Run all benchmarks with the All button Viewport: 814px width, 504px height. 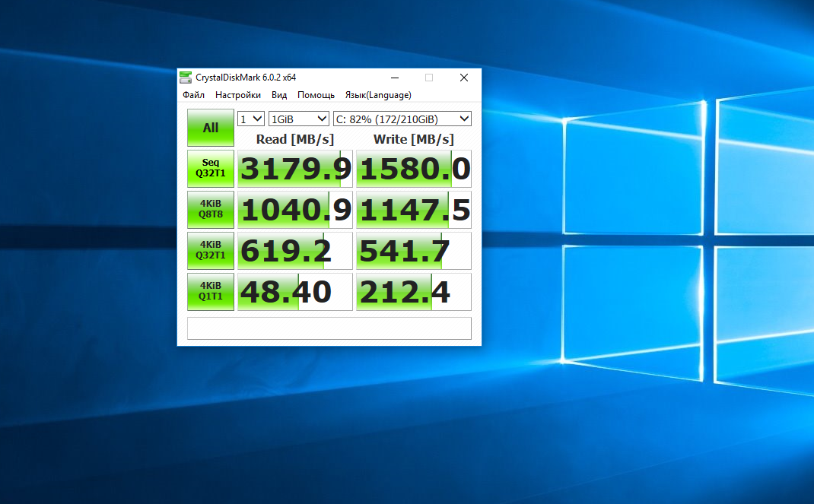(x=211, y=128)
